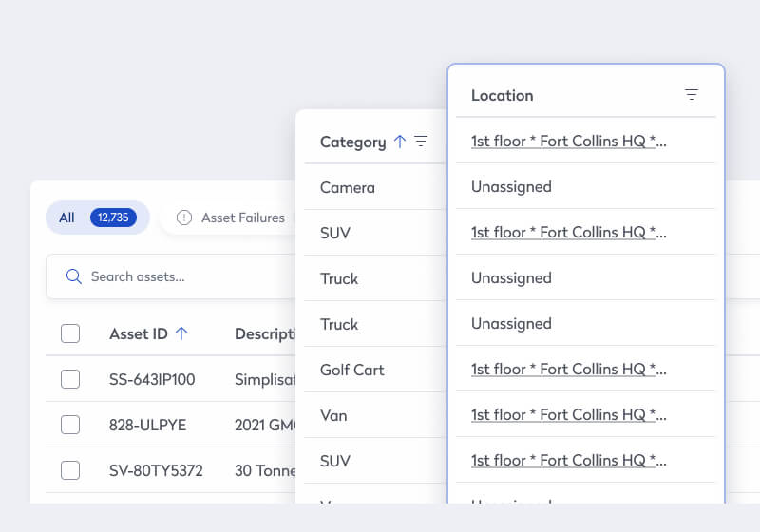Open the Asset Failures tab
760x532 pixels.
[242, 218]
